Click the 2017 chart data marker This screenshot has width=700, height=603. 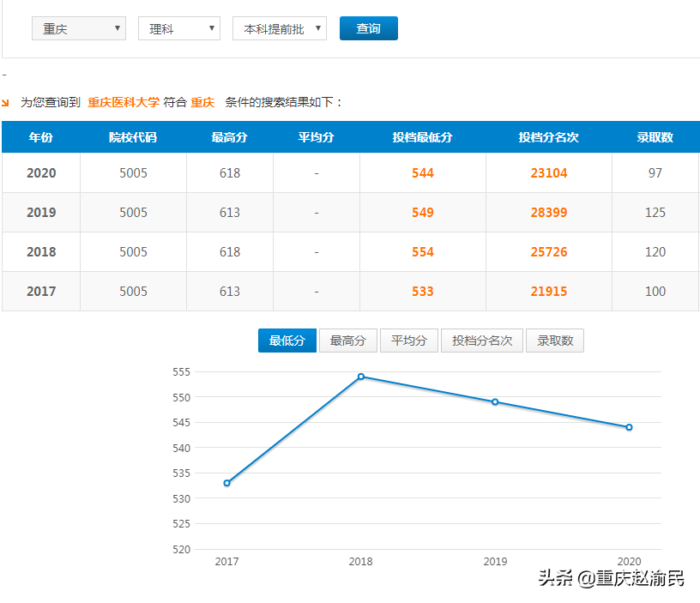click(x=226, y=483)
